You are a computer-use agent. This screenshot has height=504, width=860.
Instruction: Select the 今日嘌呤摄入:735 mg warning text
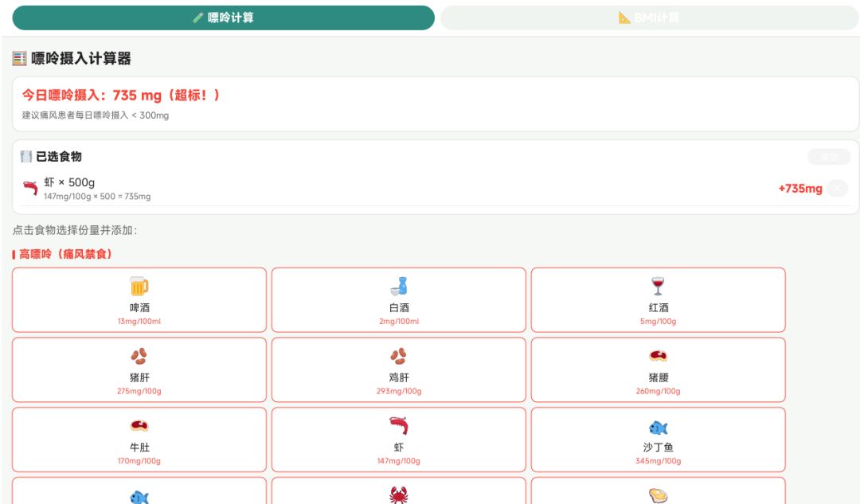coord(121,95)
